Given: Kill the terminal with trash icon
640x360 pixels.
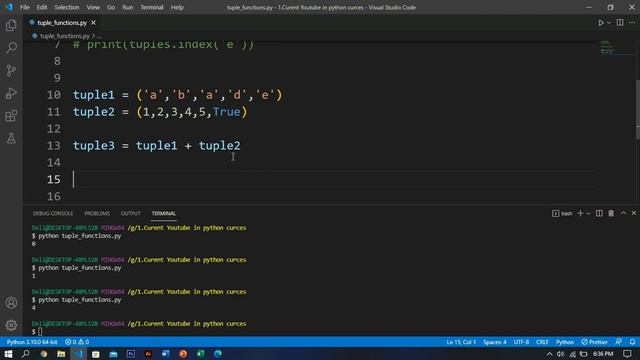Looking at the screenshot, I should [611, 213].
